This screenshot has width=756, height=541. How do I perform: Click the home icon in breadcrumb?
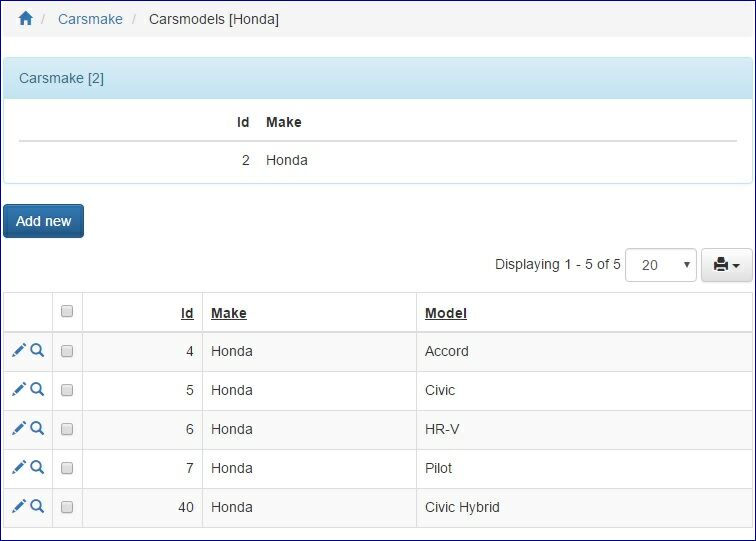[26, 19]
